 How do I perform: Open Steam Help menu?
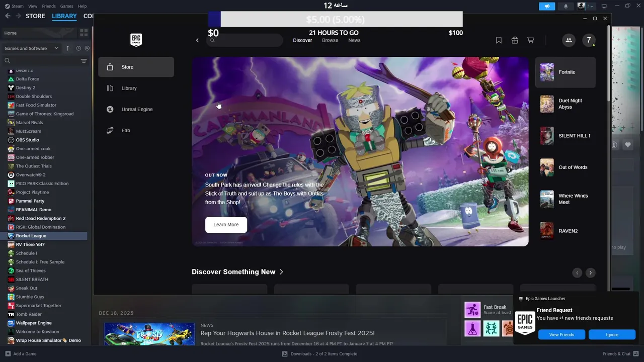82,6
